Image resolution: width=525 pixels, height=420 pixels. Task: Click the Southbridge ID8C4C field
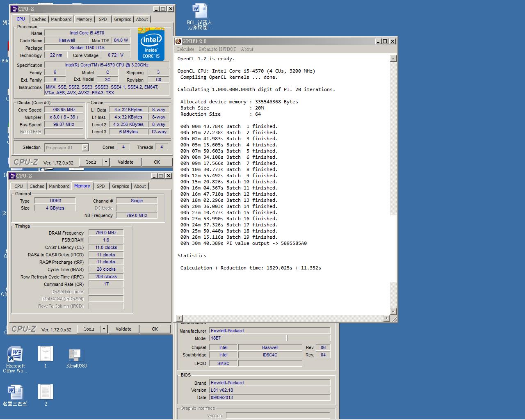[270, 355]
